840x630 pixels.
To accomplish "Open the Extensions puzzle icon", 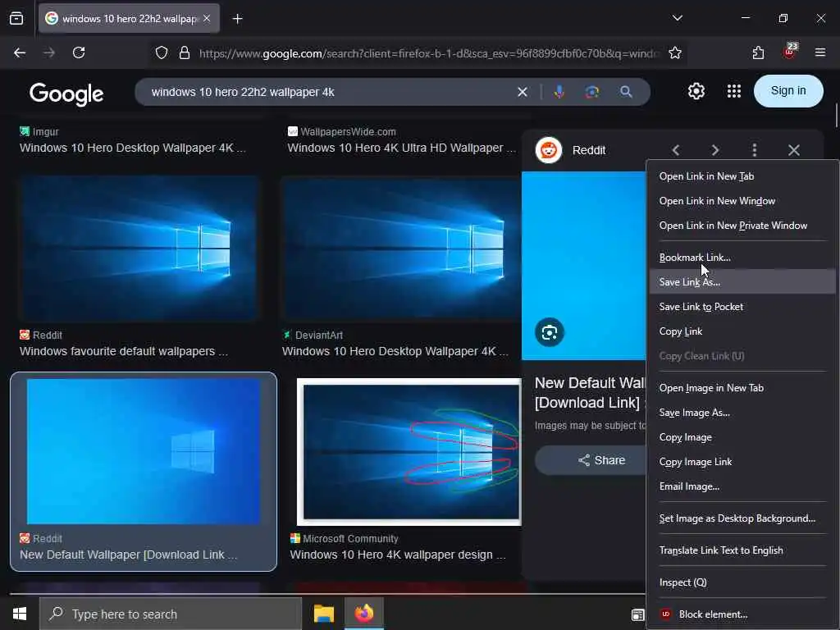I will (x=758, y=52).
